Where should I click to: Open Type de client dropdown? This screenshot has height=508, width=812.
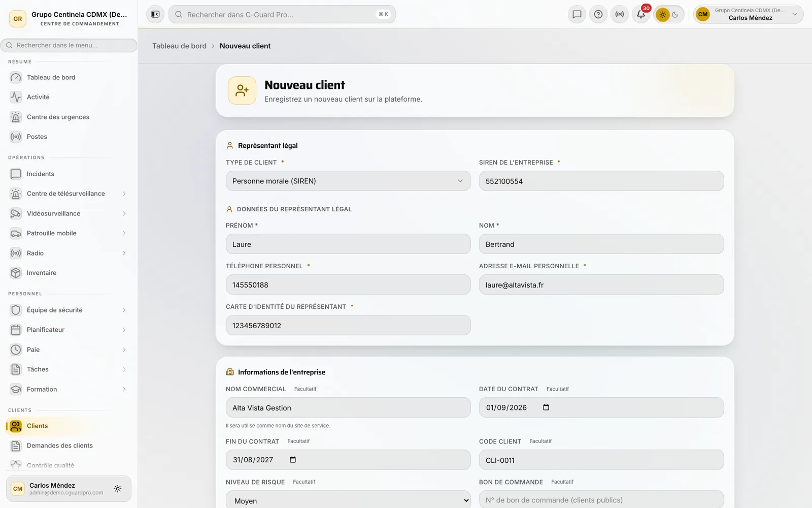click(348, 181)
